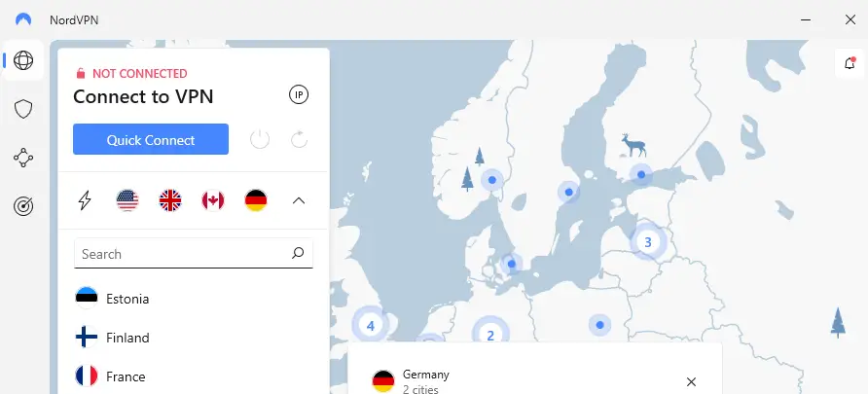
Task: Select Estonia in the country list
Action: (194, 299)
